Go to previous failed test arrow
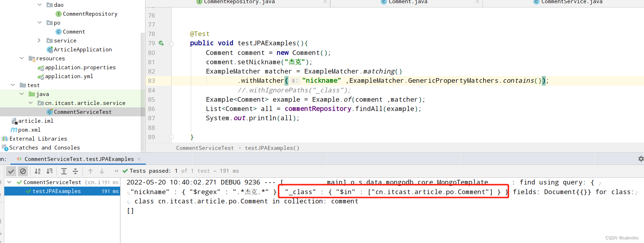The height and width of the screenshot is (243, 644). [90, 171]
